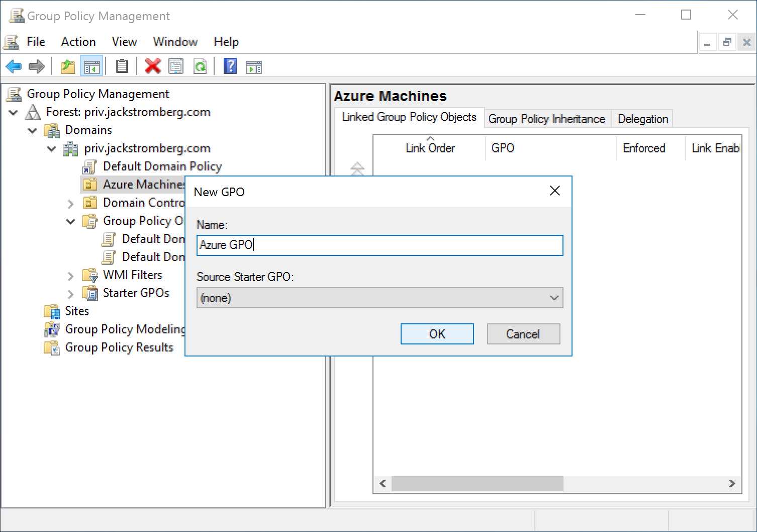Screen dimensions: 757x532
Task: Collapse the Forest priv.jackstromberg.com node
Action: coord(14,113)
